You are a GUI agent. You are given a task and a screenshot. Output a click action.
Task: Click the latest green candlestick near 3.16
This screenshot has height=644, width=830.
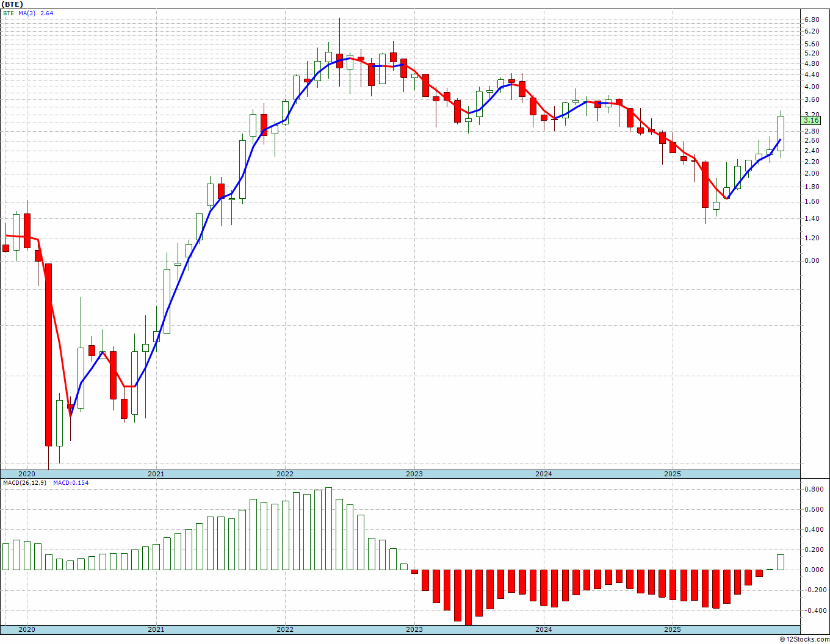pyautogui.click(x=781, y=133)
